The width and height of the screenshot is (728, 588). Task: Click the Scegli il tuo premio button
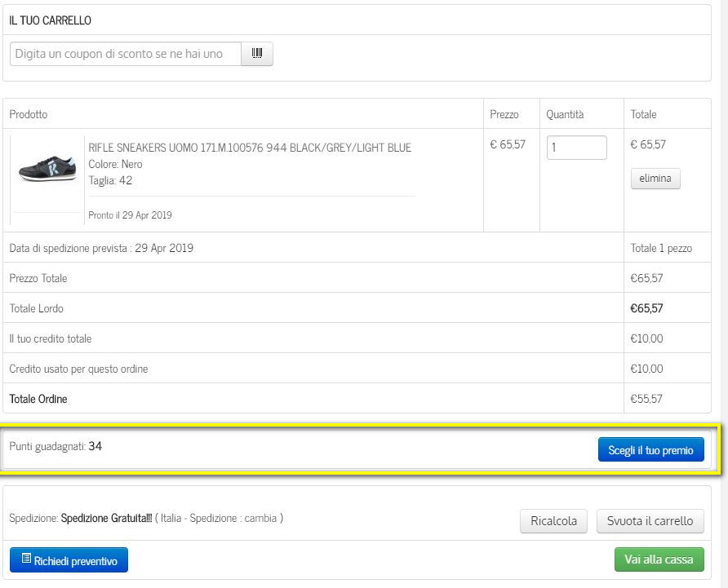click(x=651, y=449)
